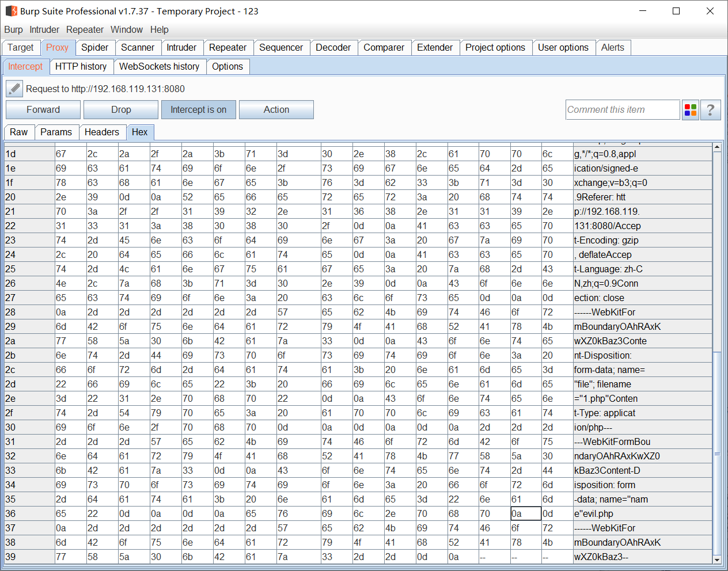Open the Burp menu
Screen dimensions: 728x571
tap(13, 30)
